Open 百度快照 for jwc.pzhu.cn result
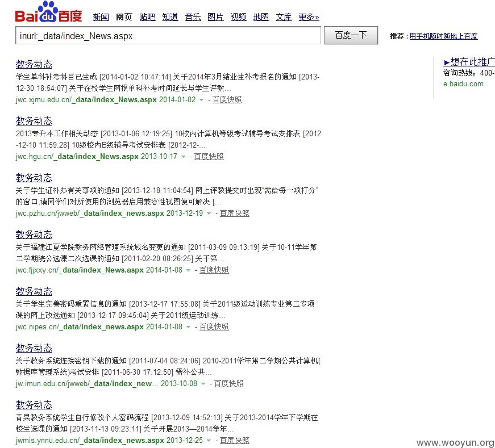Screen dimensions: 495x448 [234, 213]
